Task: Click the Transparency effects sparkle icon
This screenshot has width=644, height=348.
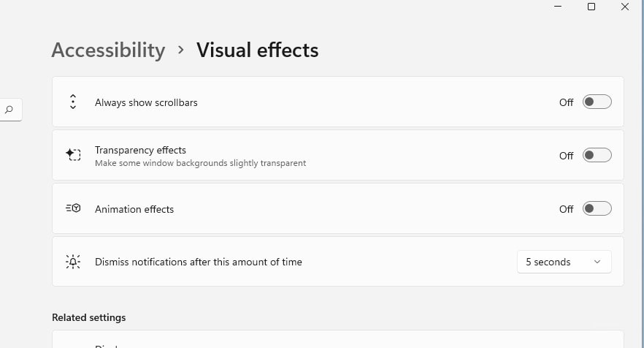Action: [x=73, y=155]
